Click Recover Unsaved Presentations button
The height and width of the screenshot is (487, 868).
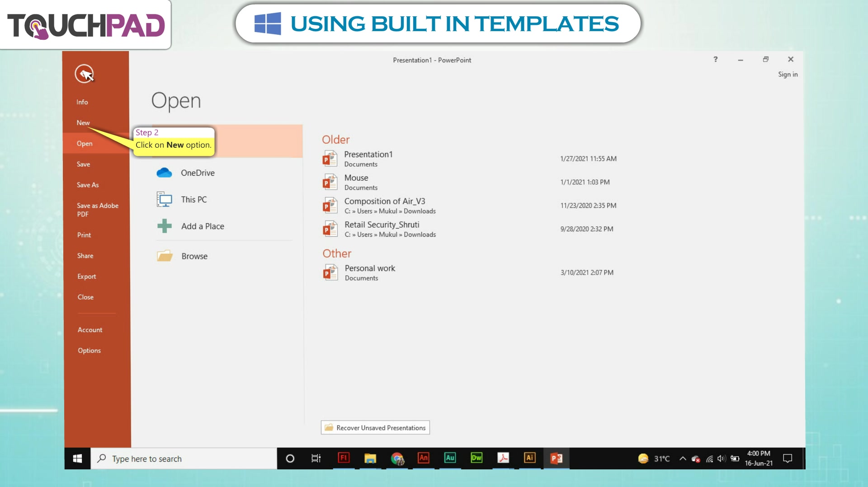point(375,428)
